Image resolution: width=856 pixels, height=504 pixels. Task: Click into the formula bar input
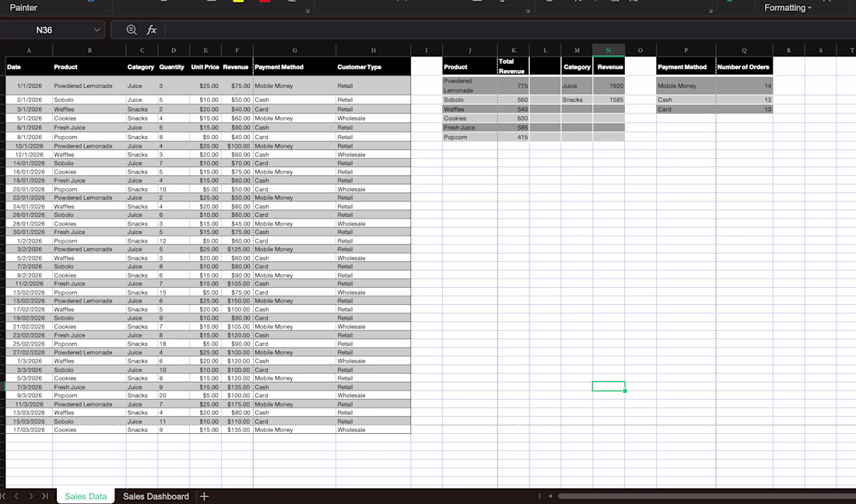tap(507, 30)
